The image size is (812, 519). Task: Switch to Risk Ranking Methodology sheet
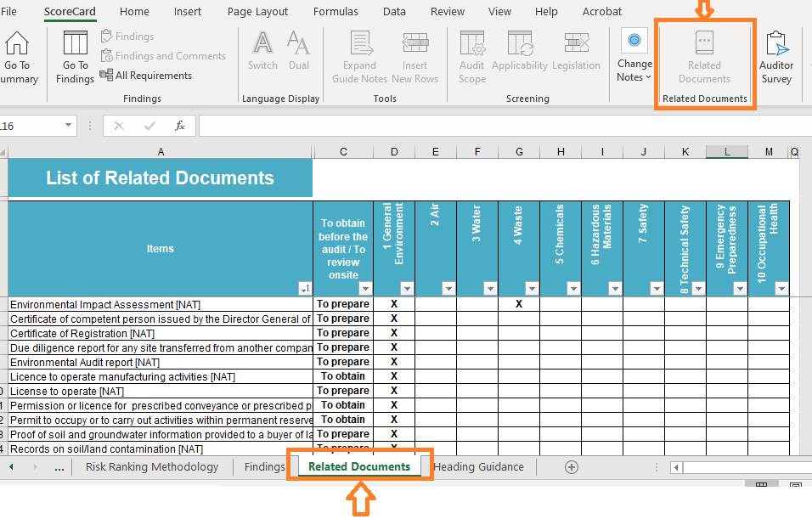152,467
